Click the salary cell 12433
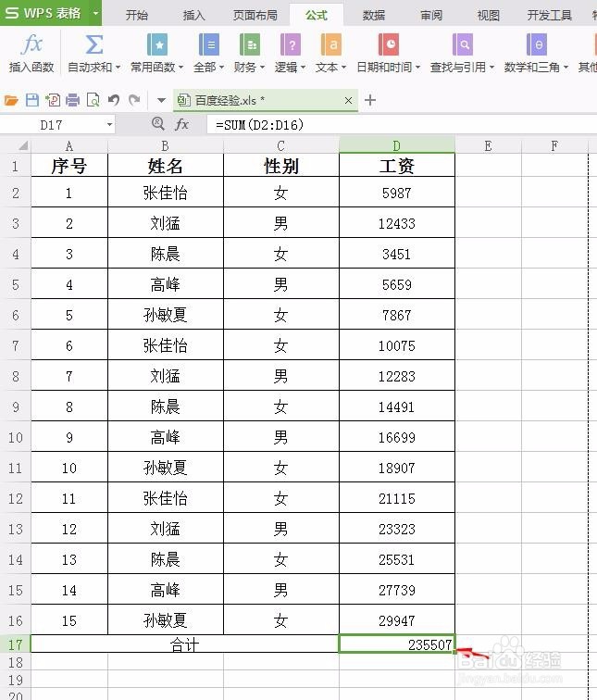The width and height of the screenshot is (597, 700). 397,223
